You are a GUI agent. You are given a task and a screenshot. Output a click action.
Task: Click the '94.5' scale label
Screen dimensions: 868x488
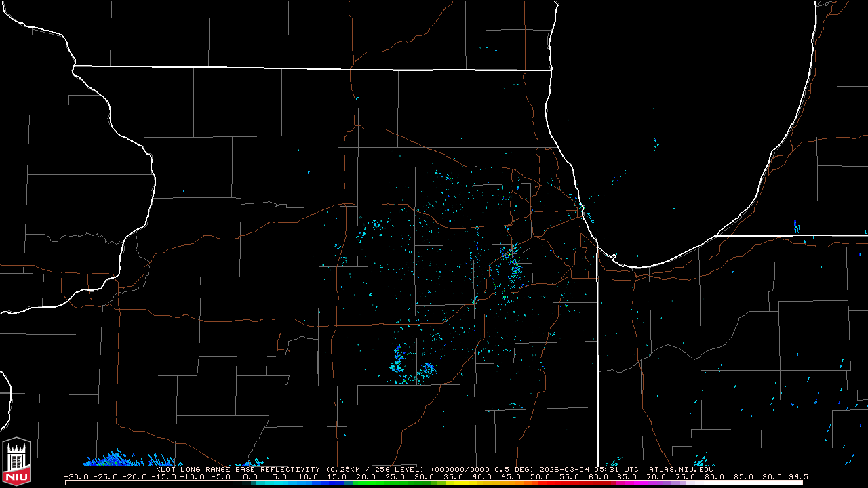point(798,476)
